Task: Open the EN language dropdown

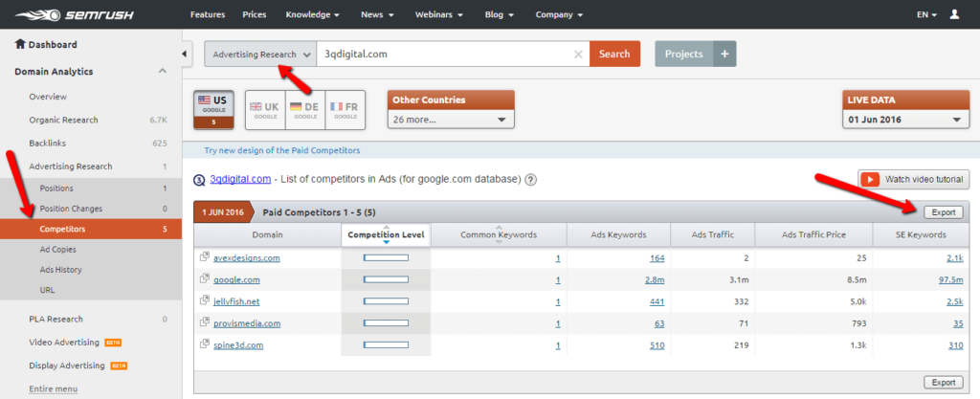Action: coord(926,14)
